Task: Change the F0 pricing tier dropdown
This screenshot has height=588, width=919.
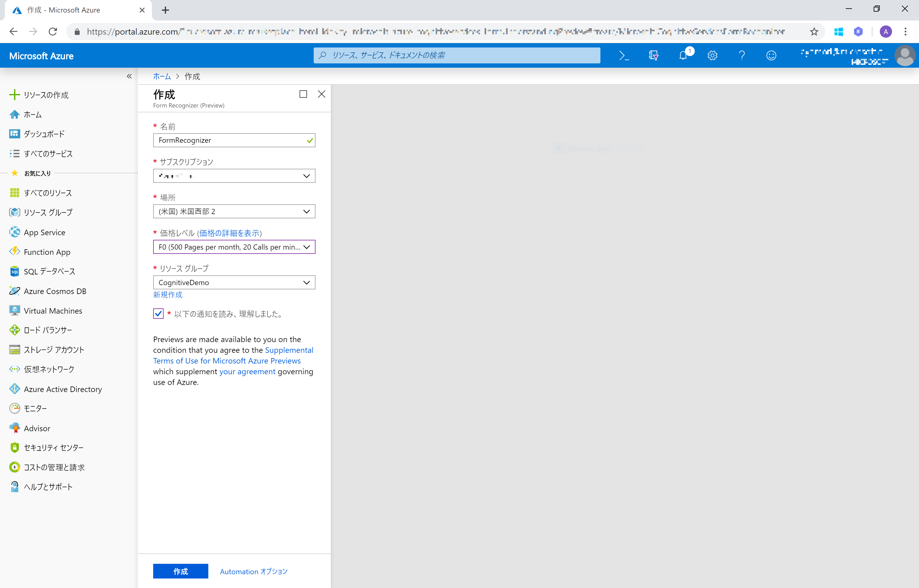Action: [234, 247]
